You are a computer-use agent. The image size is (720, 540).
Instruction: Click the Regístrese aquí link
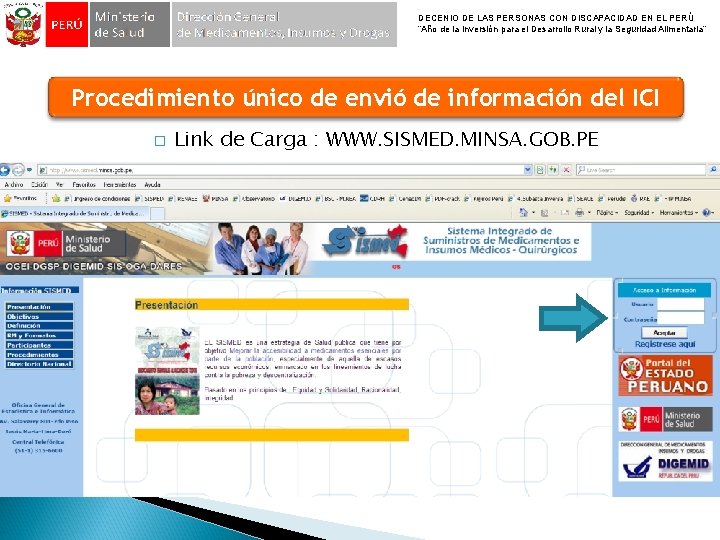(x=665, y=344)
